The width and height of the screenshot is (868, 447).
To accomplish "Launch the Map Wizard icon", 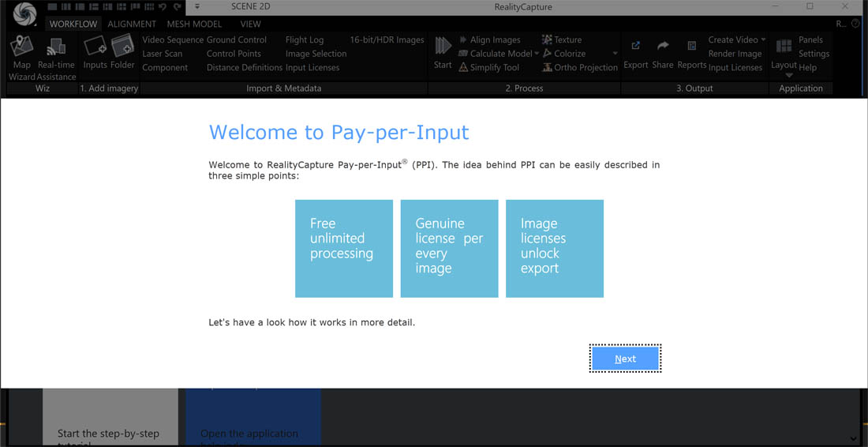I will click(x=22, y=46).
